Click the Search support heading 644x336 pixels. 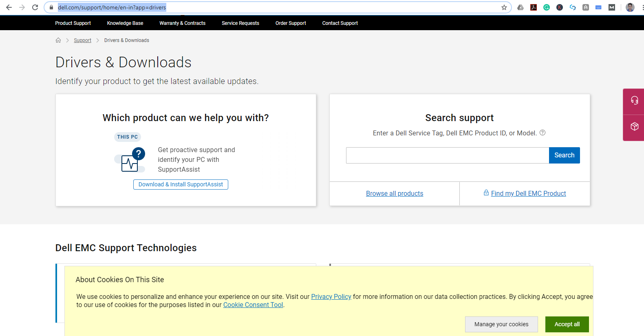point(459,118)
